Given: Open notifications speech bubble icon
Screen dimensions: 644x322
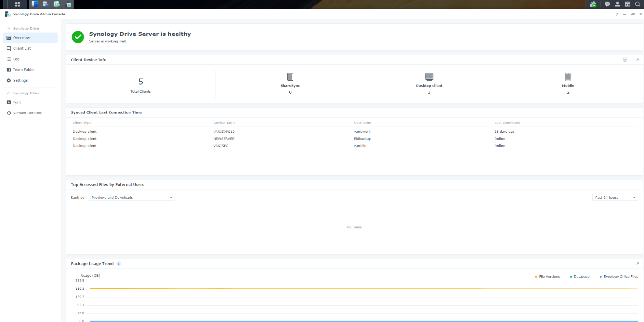Looking at the screenshot, I should point(607,4).
